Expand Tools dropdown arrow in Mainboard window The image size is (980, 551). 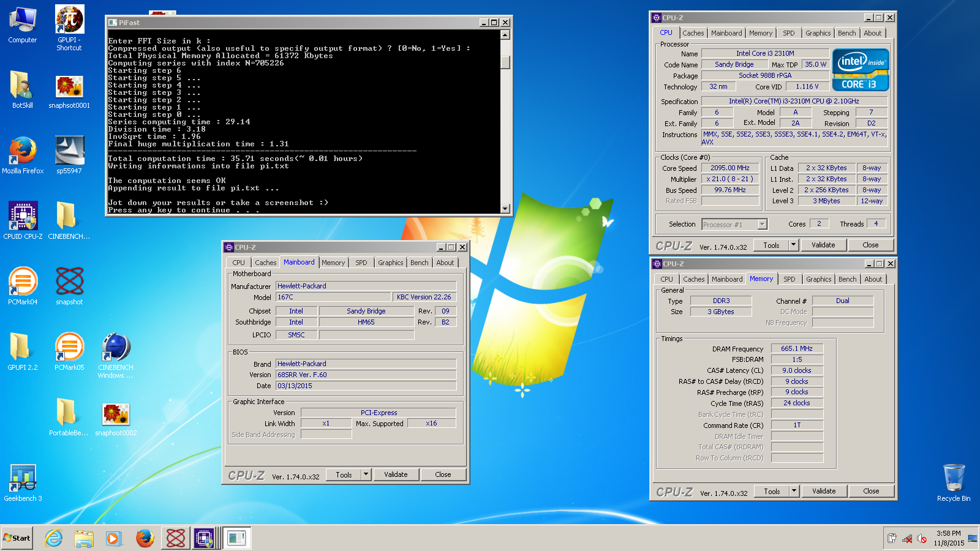(x=366, y=474)
